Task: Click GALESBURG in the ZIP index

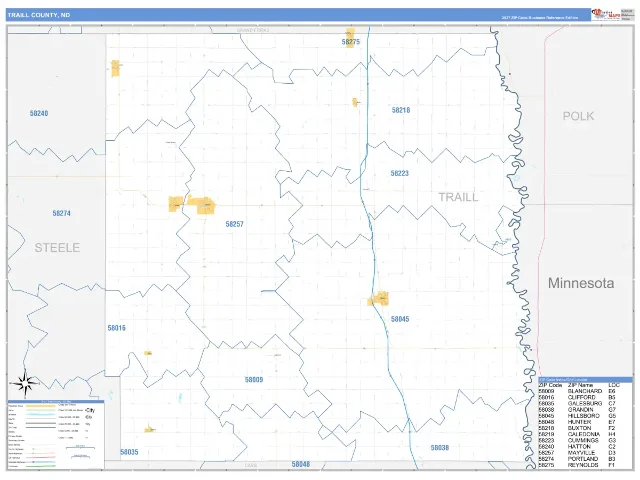Action: (584, 403)
